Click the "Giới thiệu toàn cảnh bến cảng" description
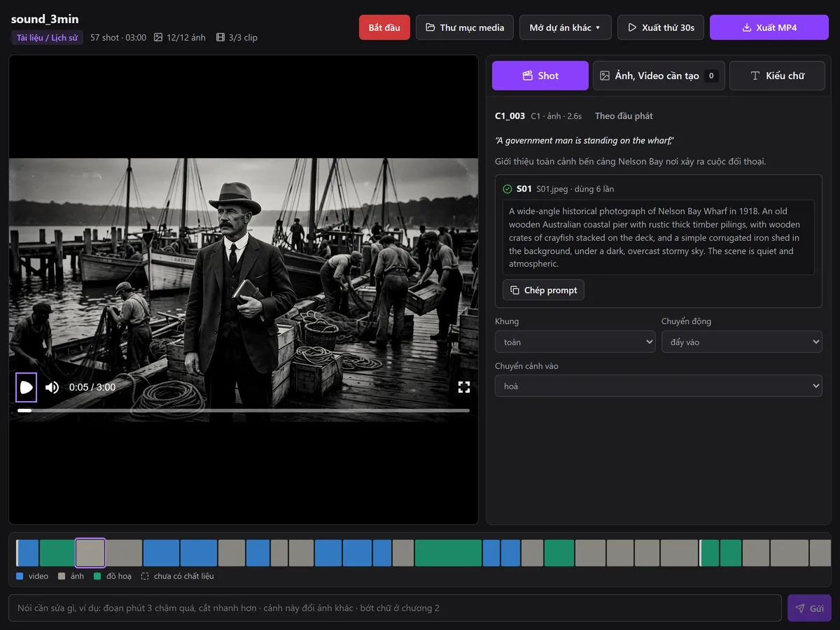The height and width of the screenshot is (630, 840). tap(631, 162)
